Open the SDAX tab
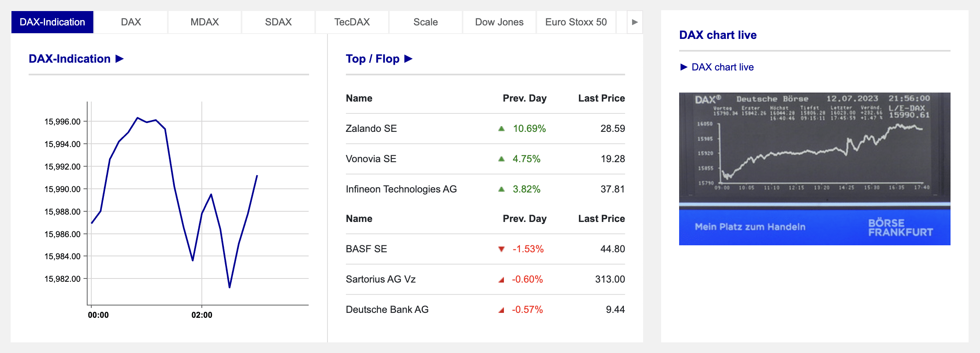Viewport: 980px width, 353px height. tap(278, 22)
